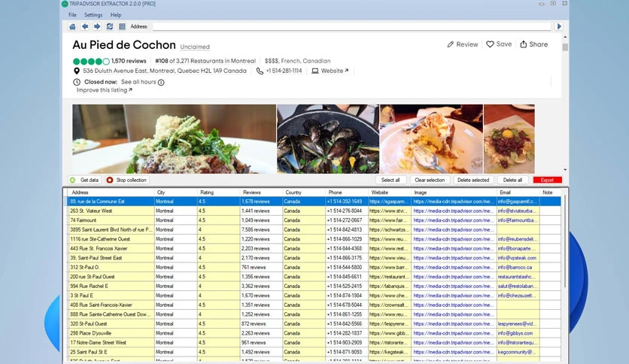This screenshot has height=364, width=629.
Task: Click the home icon in the browser toolbar
Action: click(72, 26)
